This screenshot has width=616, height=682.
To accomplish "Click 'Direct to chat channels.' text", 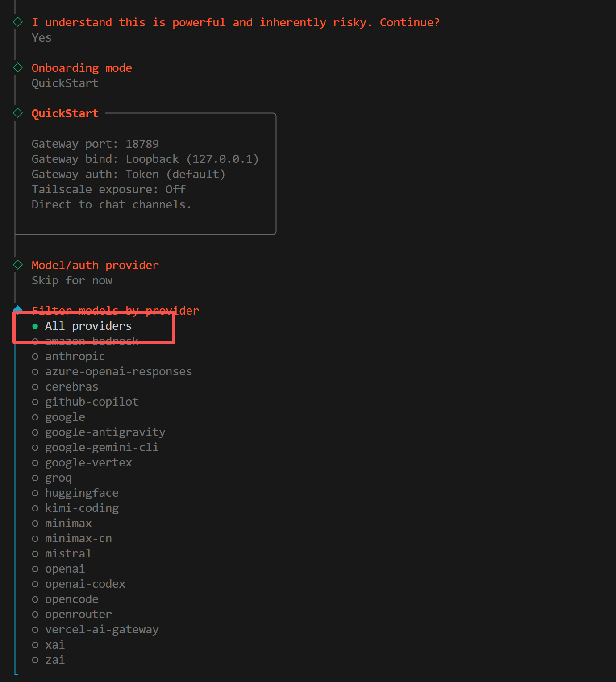I will pyautogui.click(x=112, y=204).
